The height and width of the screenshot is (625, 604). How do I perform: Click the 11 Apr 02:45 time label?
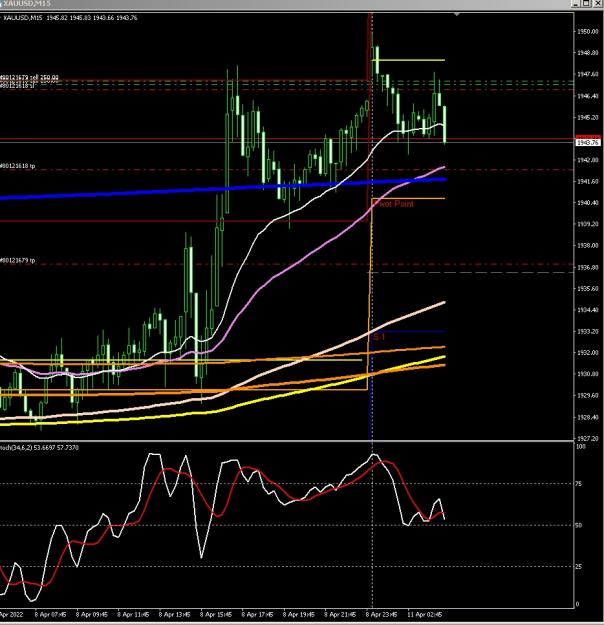click(425, 615)
